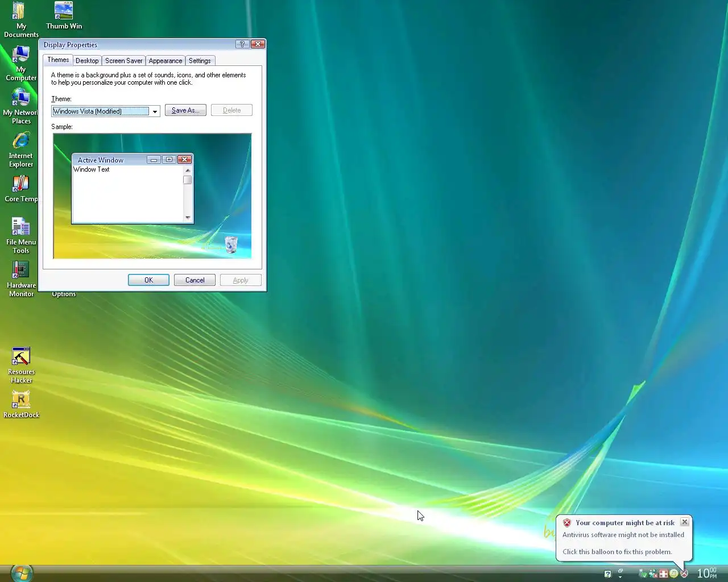Click the sample window scrollbar thumb
The image size is (728, 582).
pos(188,180)
